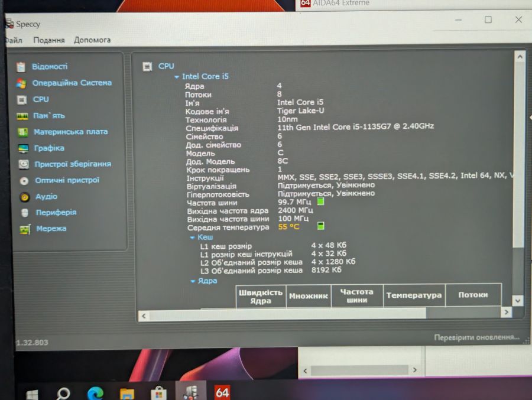The width and height of the screenshot is (532, 400).
Task: Click the Гіперпотоковість row label
Action: (218, 195)
